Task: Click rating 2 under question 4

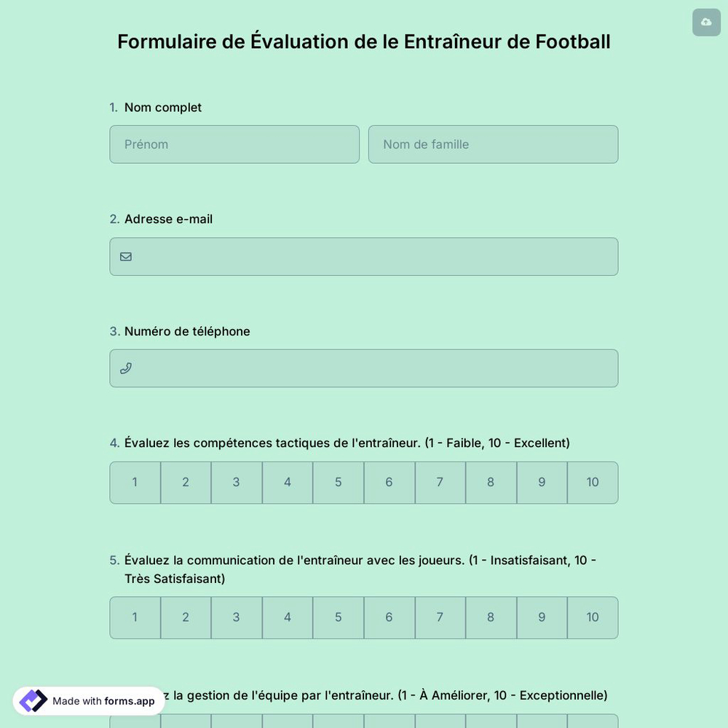Action: coord(185,482)
